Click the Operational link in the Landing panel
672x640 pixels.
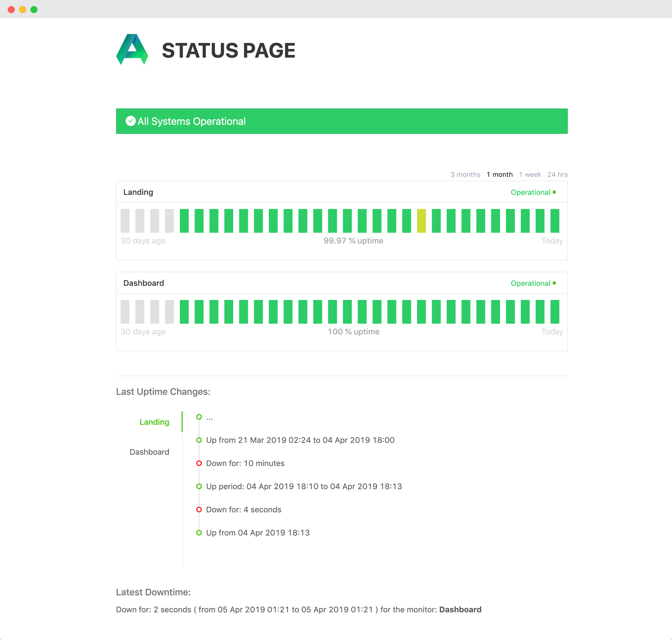pos(530,192)
